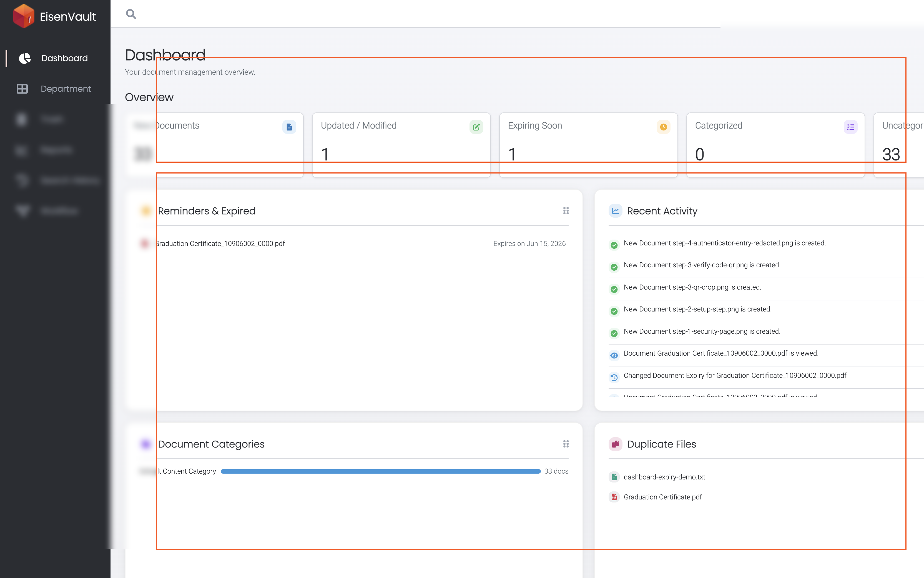Open the Uncategorized overview card showing 33
924x578 pixels.
click(899, 145)
